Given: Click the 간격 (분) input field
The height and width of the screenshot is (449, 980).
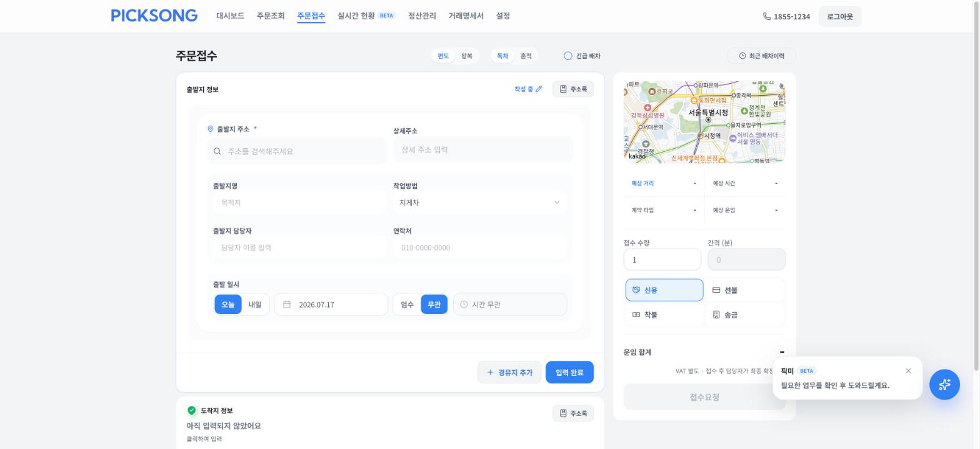Looking at the screenshot, I should click(746, 260).
